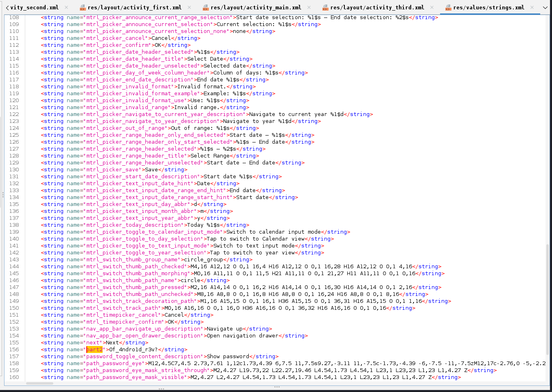Click the strings.xml tab file icon
The width and height of the screenshot is (552, 392).
[448, 8]
